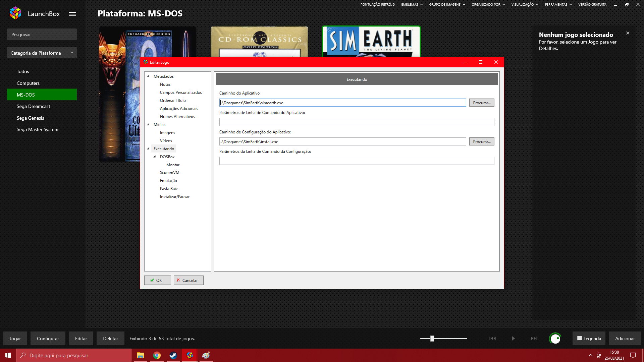Screen dimensions: 644x362
Task: Skip to previous music track
Action: (x=492, y=339)
